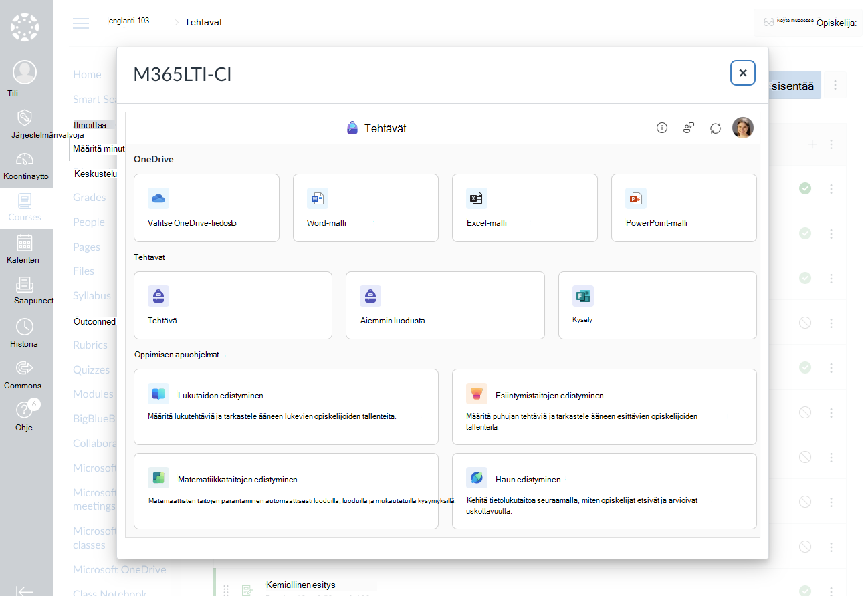This screenshot has height=596, width=868.
Task: Open Ohje help icon
Action: (x=25, y=410)
